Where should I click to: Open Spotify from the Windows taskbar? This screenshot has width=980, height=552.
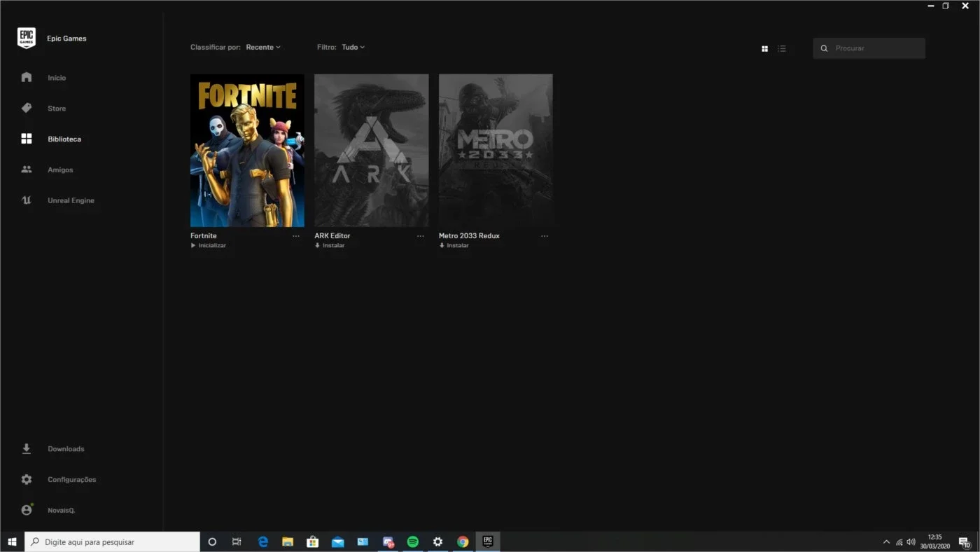413,541
